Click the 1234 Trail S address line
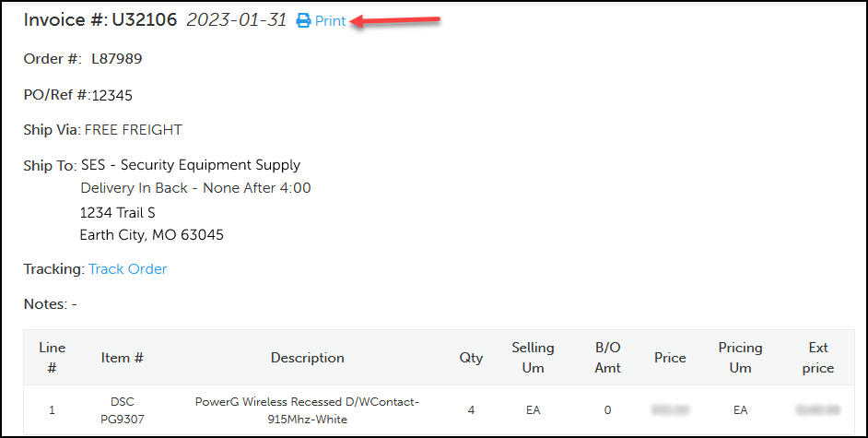The height and width of the screenshot is (438, 868). tap(117, 212)
